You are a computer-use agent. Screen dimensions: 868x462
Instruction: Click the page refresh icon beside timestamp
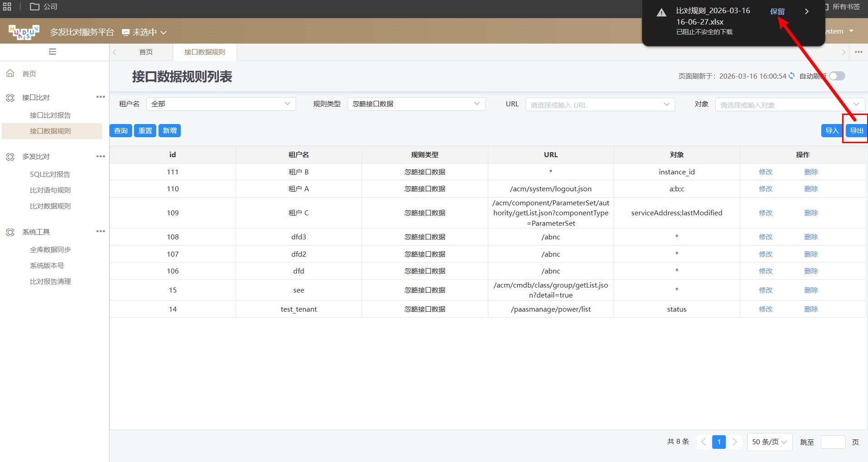click(x=792, y=76)
